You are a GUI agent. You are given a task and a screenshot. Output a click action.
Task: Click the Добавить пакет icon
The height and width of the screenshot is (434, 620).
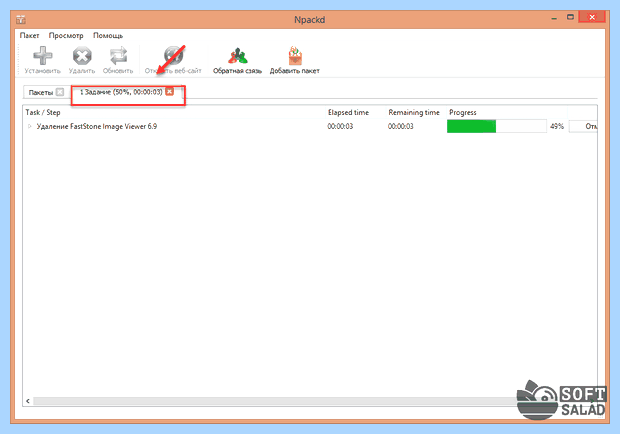pyautogui.click(x=295, y=56)
